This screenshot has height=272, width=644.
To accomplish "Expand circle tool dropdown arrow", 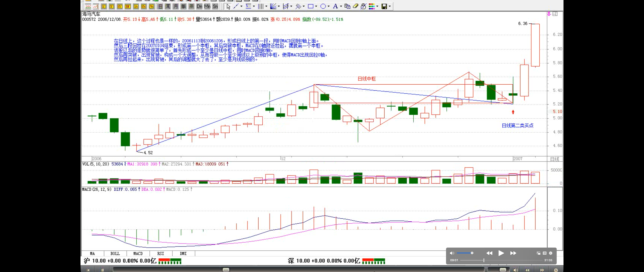I will click(x=329, y=7).
